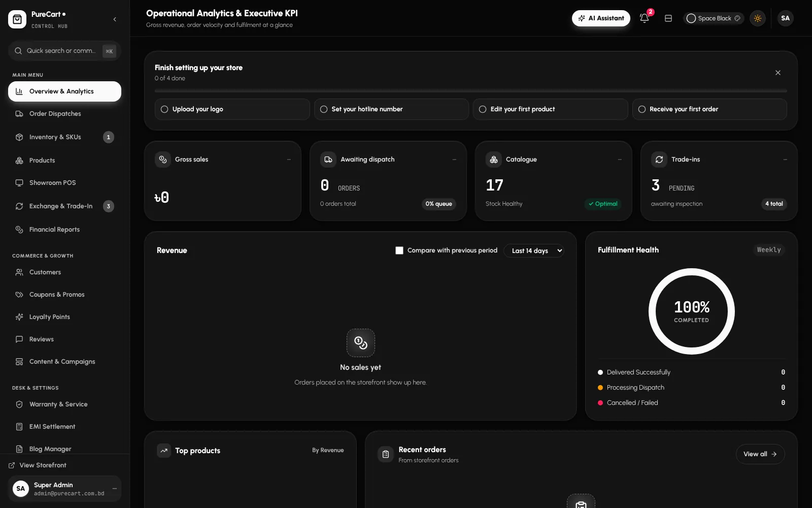812x508 pixels.
Task: Open Overview & Analytics page
Action: (x=64, y=91)
